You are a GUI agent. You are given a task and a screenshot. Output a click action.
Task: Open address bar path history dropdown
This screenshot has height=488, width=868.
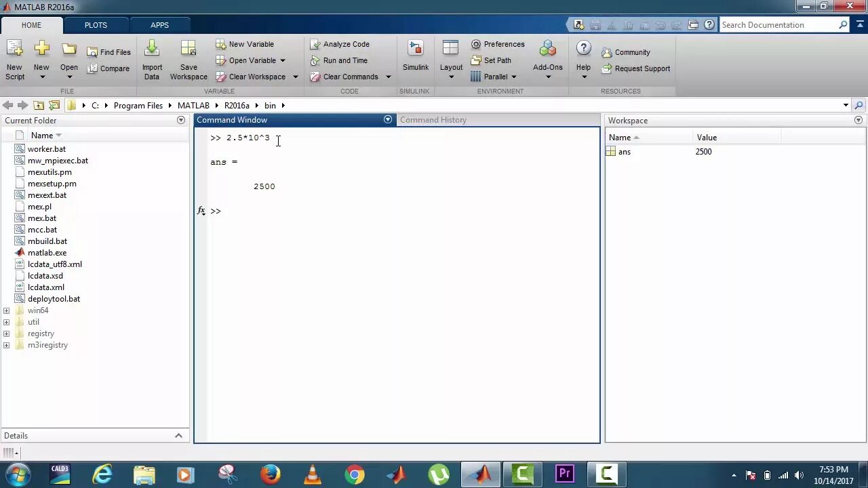tap(846, 105)
